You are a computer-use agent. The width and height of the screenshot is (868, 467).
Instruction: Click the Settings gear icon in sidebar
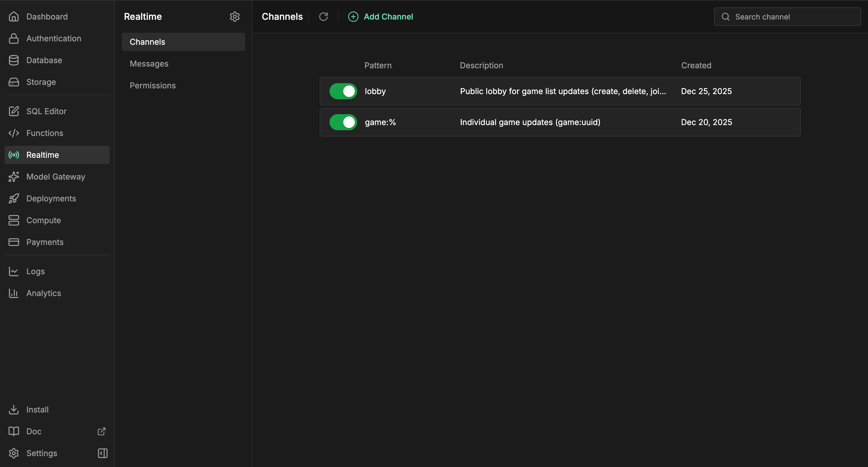click(13, 453)
